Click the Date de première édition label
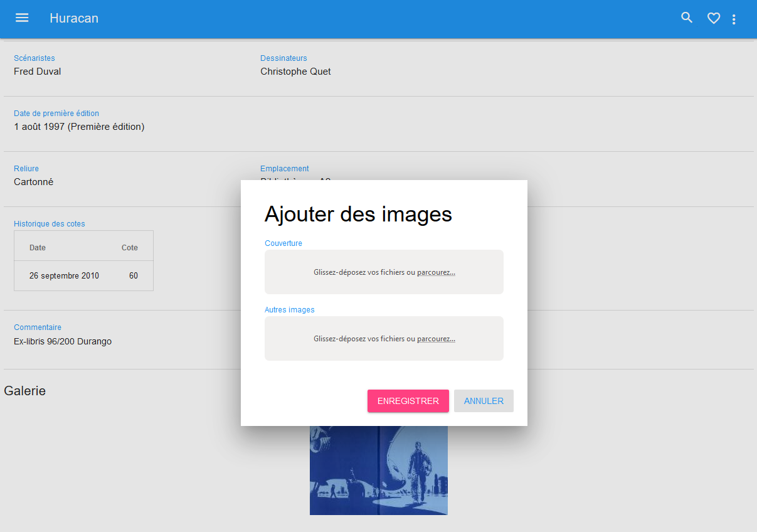The width and height of the screenshot is (757, 532). click(x=56, y=114)
